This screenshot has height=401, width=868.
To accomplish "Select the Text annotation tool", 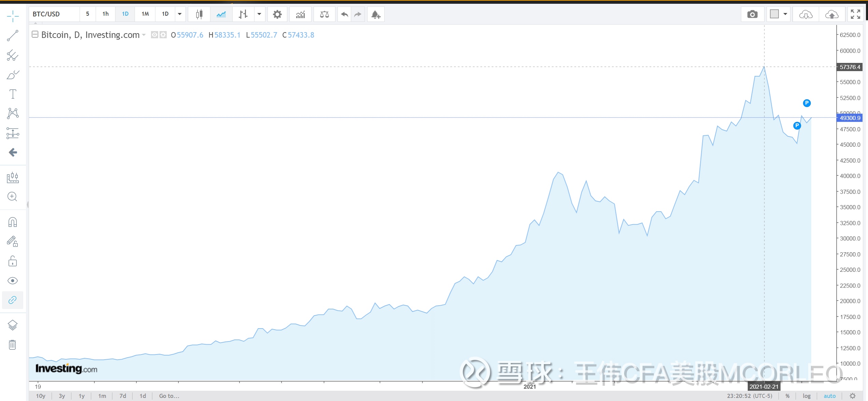I will point(13,94).
